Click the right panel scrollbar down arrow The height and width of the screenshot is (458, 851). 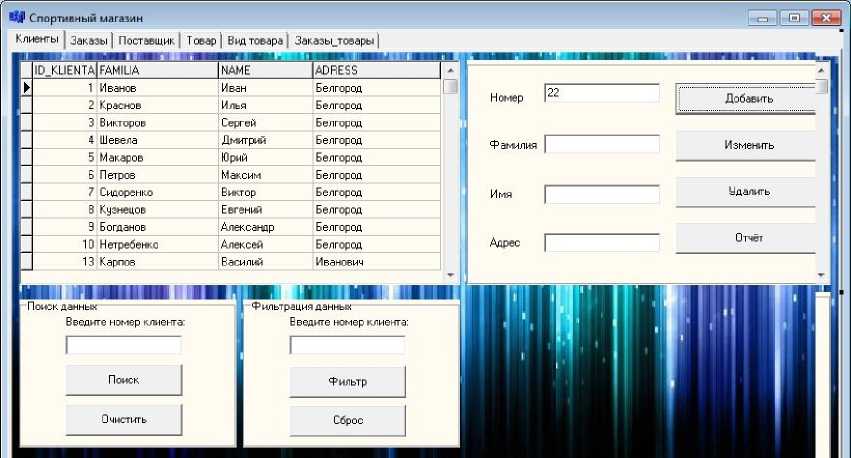pyautogui.click(x=821, y=275)
